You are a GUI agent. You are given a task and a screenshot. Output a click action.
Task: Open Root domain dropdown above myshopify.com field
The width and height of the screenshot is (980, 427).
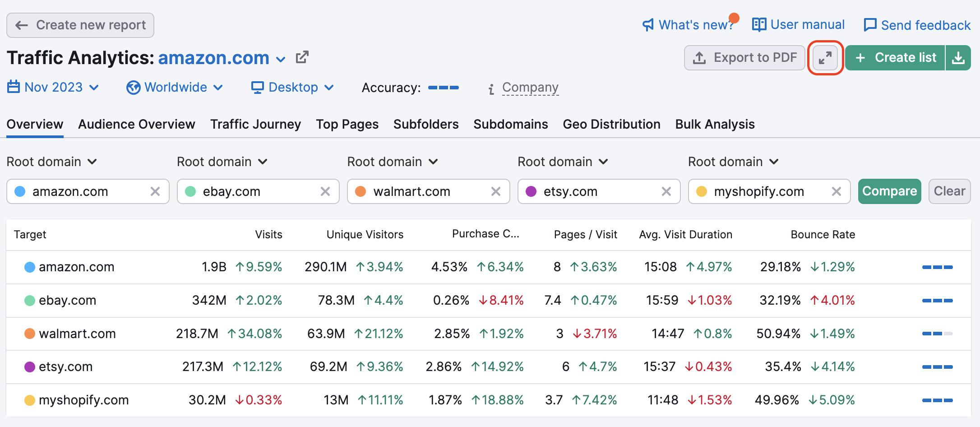[x=734, y=162]
